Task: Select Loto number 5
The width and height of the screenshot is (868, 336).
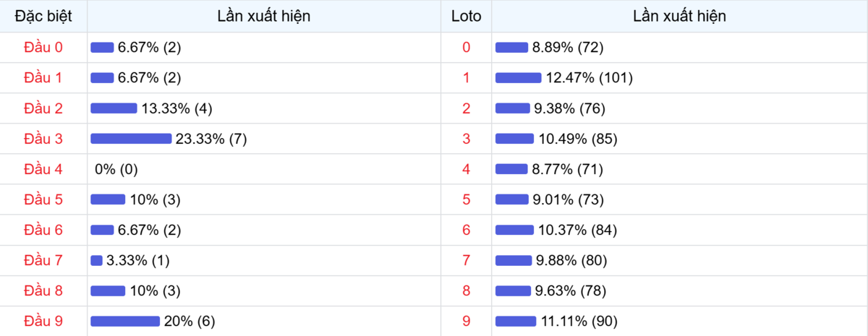Action: coord(466,199)
